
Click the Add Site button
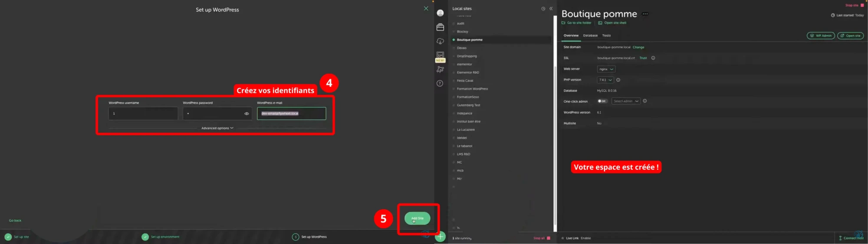[417, 218]
